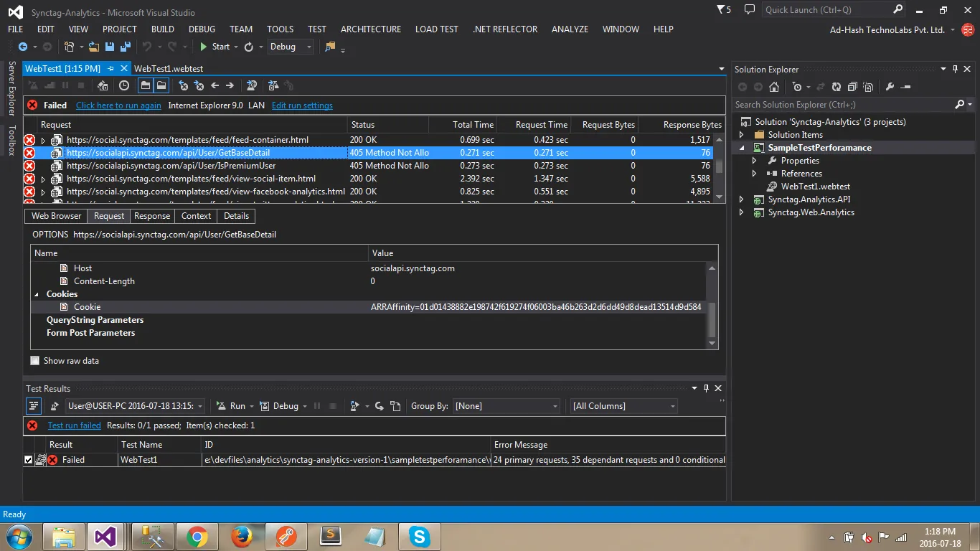Enable the Show raw data checkbox
The image size is (980, 551).
click(35, 361)
